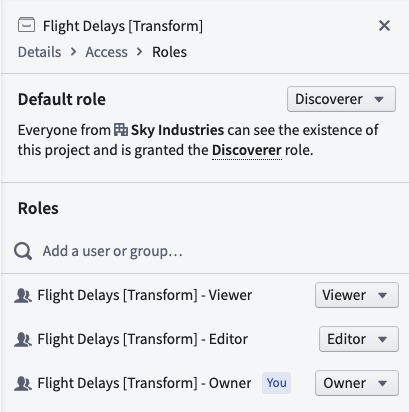Go to the Details breadcrumb
This screenshot has height=412, width=409.
40,52
